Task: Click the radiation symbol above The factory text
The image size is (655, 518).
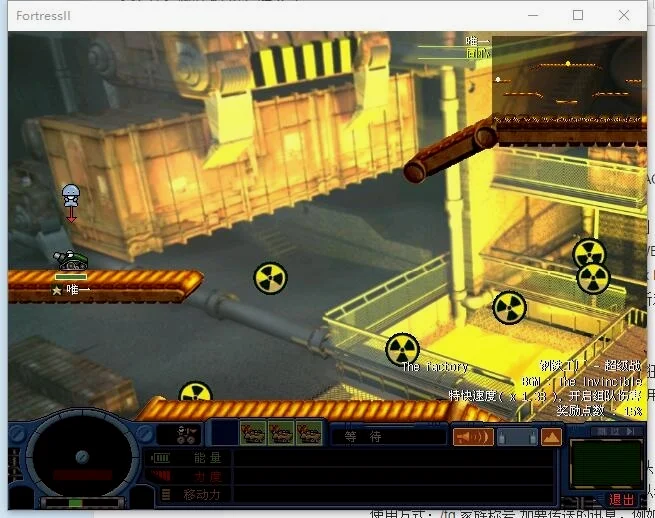Action: click(402, 349)
